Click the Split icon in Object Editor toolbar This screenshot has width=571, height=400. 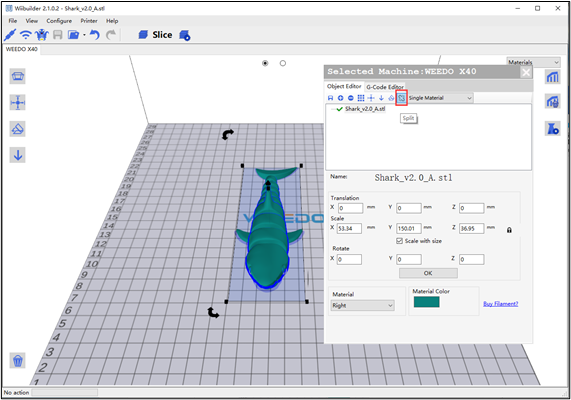coord(401,98)
